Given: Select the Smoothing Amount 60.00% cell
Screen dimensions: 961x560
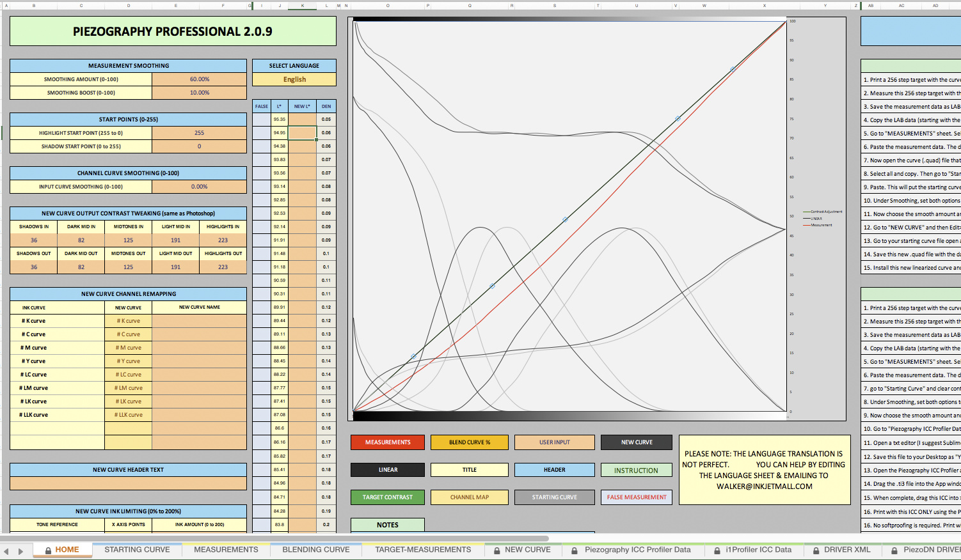Looking at the screenshot, I should tap(199, 79).
